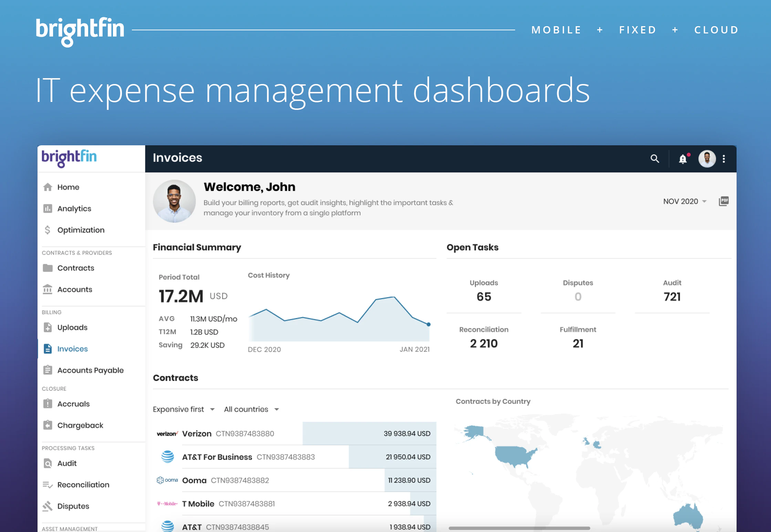771x532 pixels.
Task: Open the 'All countries' filter dropdown
Action: coord(251,409)
